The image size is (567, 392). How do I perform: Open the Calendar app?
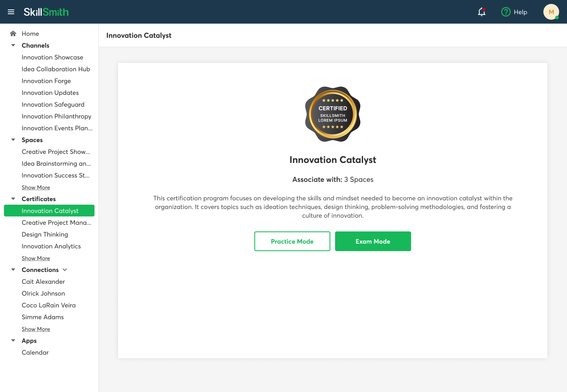click(35, 352)
